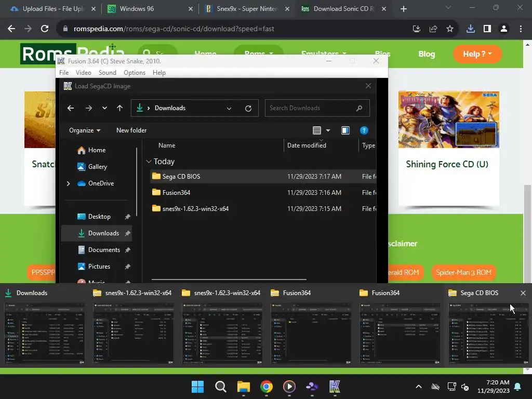Toggle Chrome side panel
532x399 pixels.
pos(487,29)
